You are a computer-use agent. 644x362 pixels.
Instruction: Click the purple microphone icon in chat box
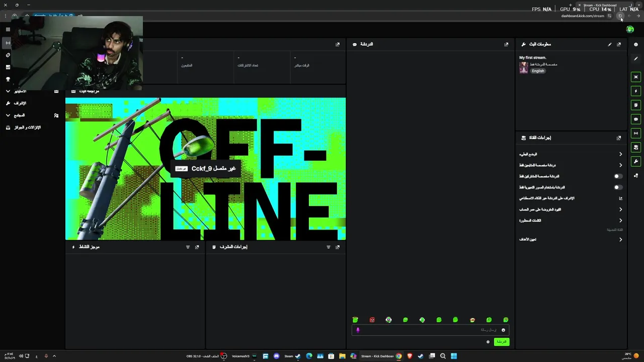pyautogui.click(x=358, y=330)
